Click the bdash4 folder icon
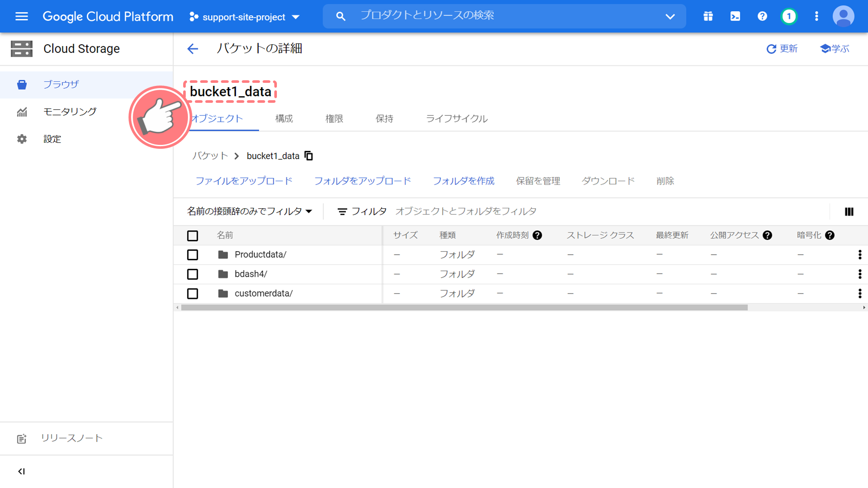This screenshot has height=488, width=868. pyautogui.click(x=223, y=274)
